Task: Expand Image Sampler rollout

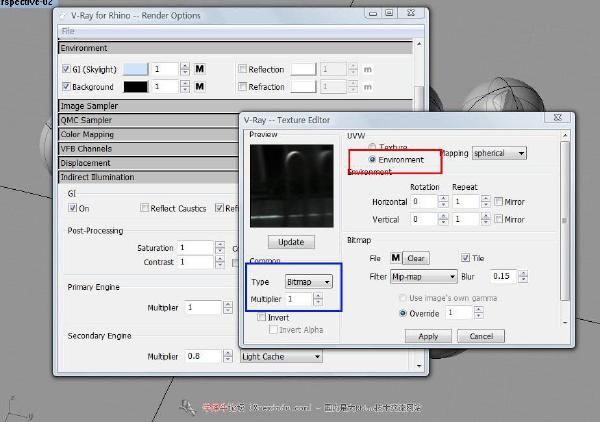Action: click(x=236, y=106)
